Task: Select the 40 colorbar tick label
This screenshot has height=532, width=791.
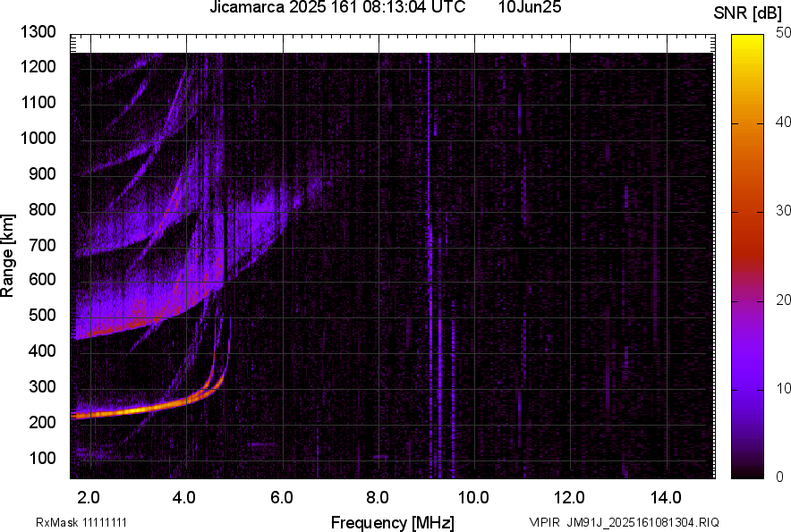Action: [x=784, y=122]
